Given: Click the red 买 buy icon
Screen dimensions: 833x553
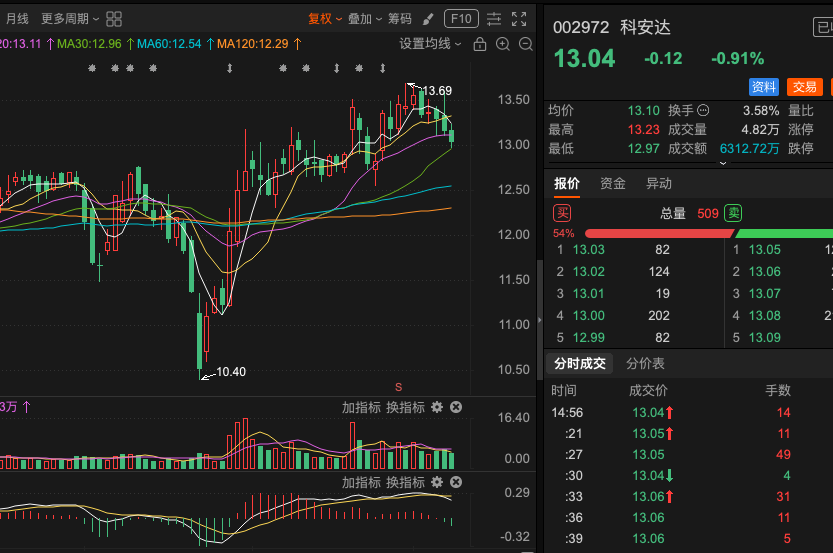Looking at the screenshot, I should 562,214.
